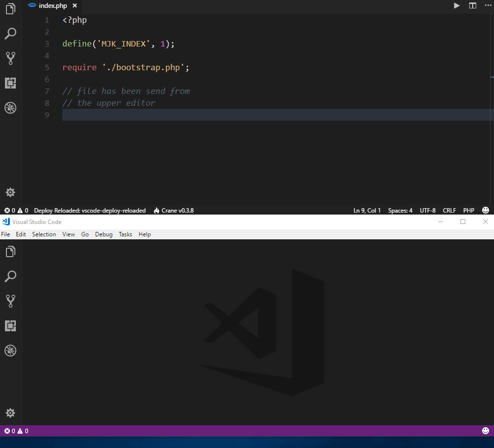The height and width of the screenshot is (448, 494).
Task: Open the Selection menu
Action: tap(44, 234)
